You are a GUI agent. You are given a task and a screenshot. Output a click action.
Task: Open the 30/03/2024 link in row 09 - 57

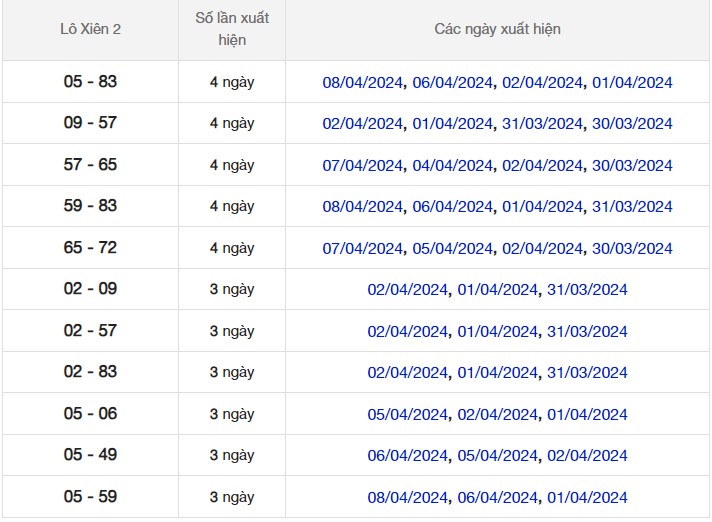pyautogui.click(x=632, y=124)
